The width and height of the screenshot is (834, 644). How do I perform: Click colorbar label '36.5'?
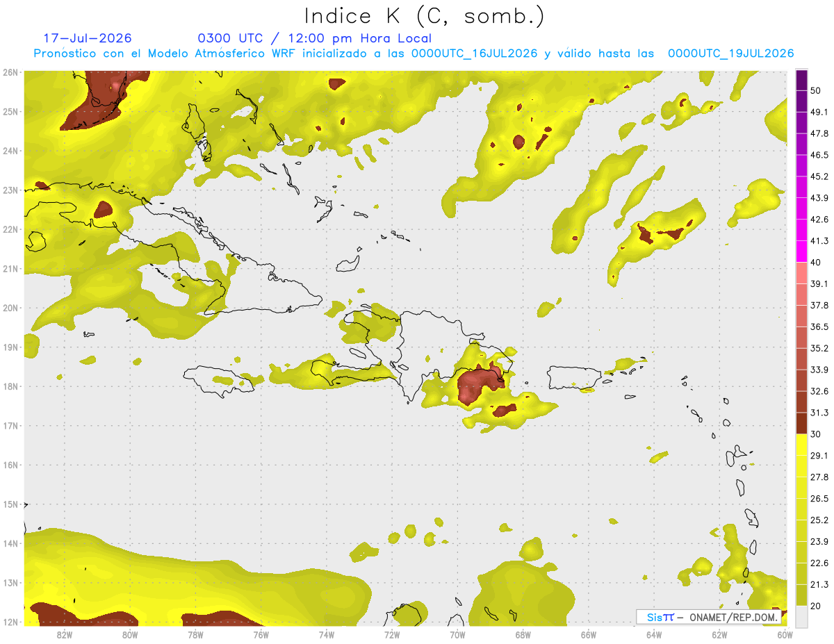coord(819,327)
